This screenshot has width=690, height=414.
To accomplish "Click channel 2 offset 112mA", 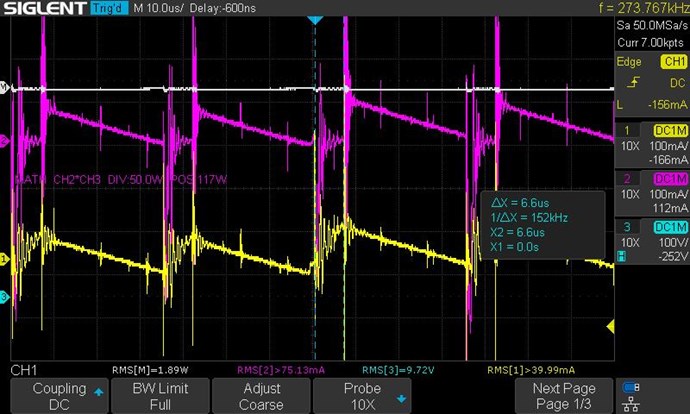I will click(x=669, y=208).
